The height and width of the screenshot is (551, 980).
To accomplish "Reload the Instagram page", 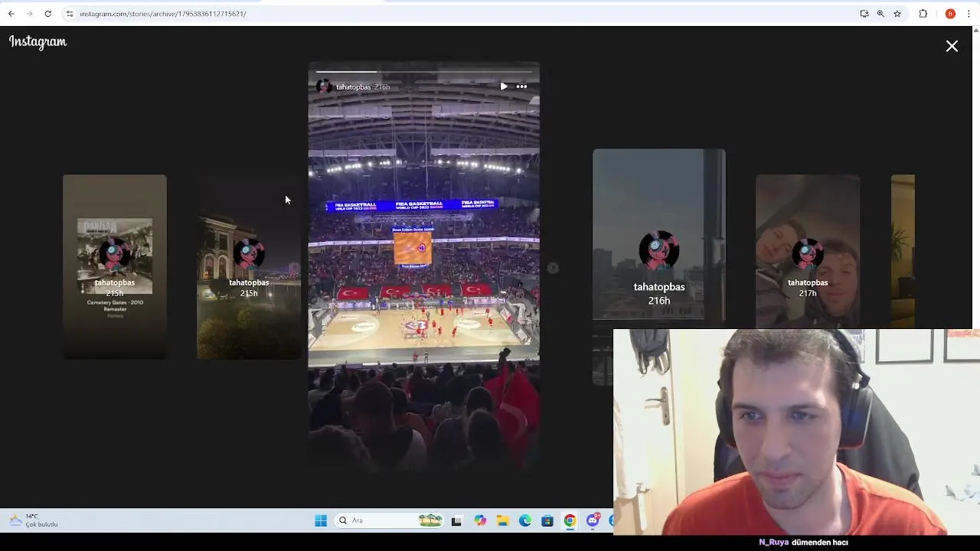I will tap(47, 14).
